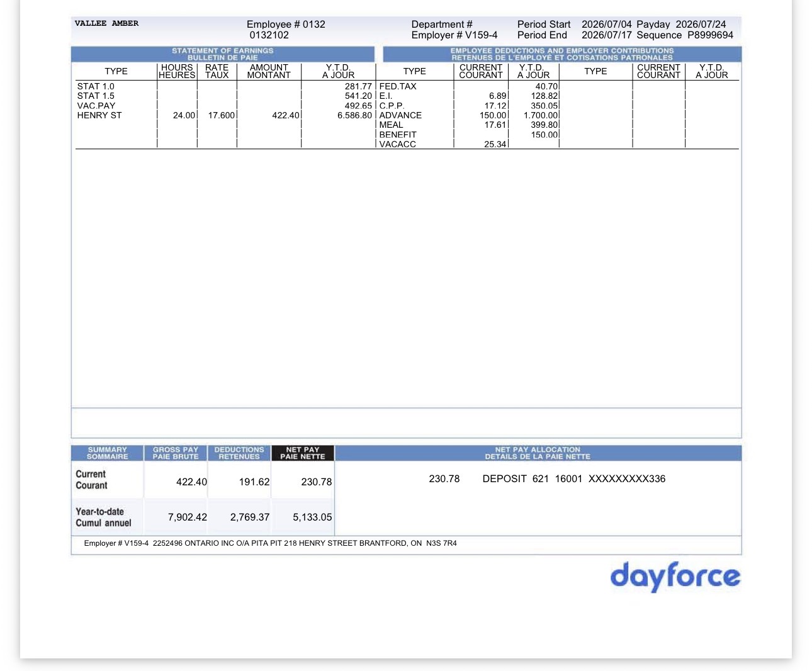Image resolution: width=812 pixels, height=671 pixels.
Task: Select the C.P.P. current amount 17.12
Action: (495, 106)
